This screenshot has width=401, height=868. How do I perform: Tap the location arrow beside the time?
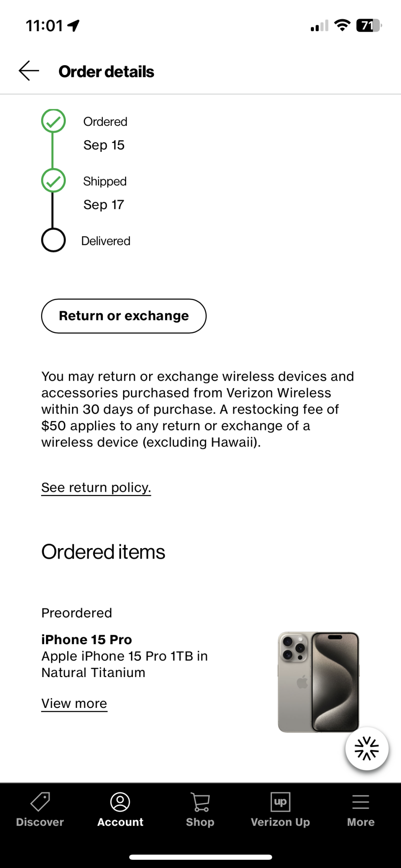pos(74,26)
